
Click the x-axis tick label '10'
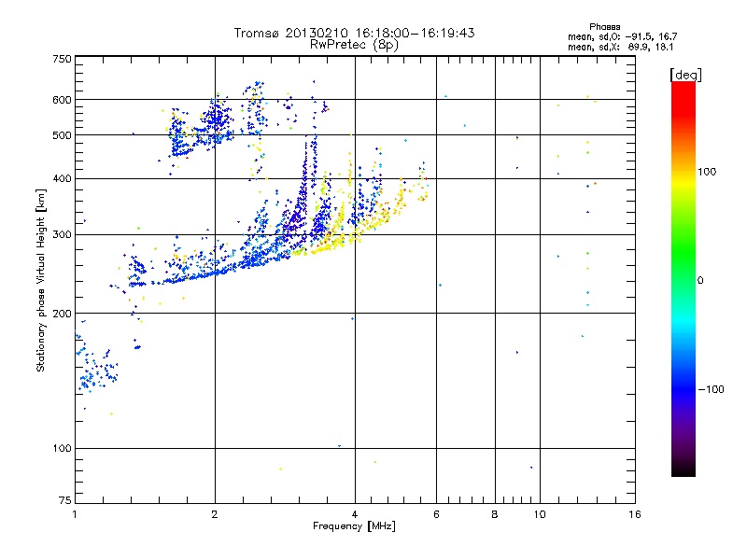(540, 514)
